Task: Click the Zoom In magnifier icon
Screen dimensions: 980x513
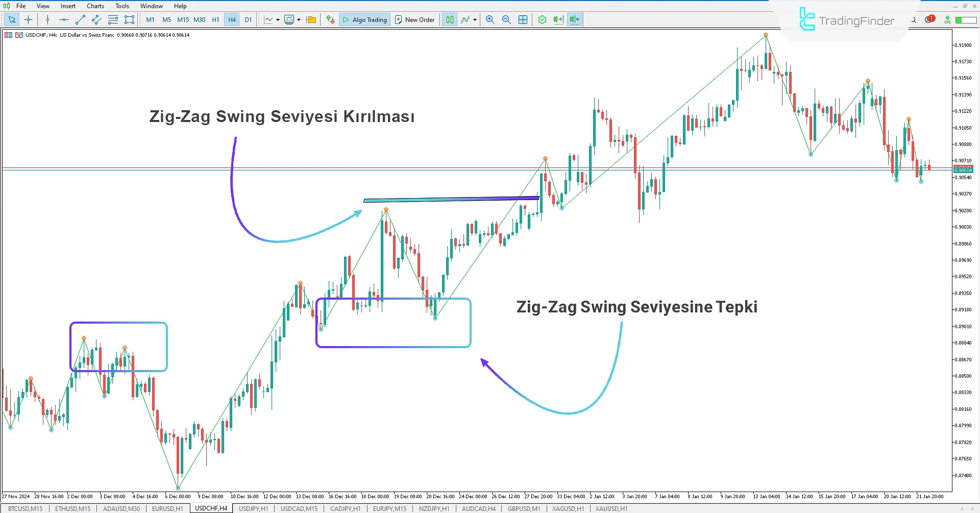Action: [489, 19]
